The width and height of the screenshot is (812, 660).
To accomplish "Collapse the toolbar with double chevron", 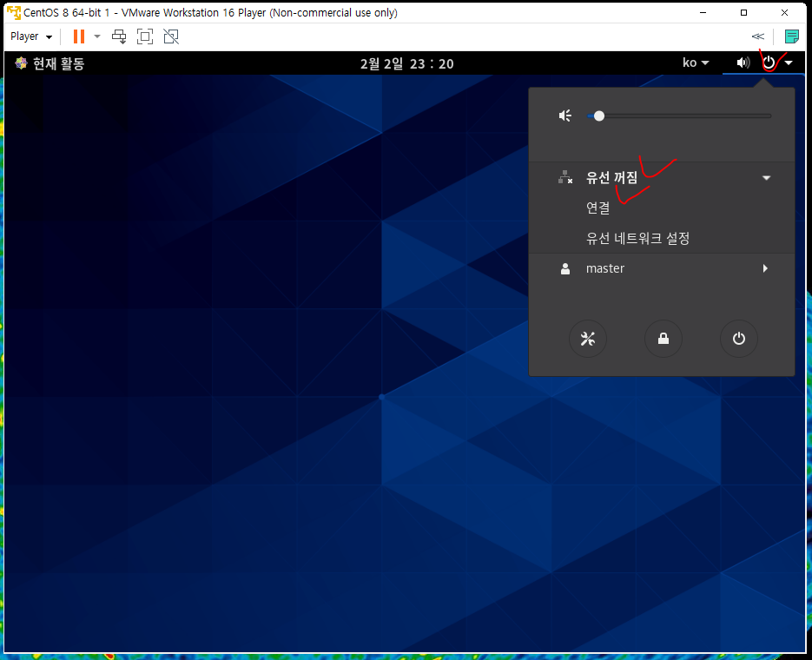I will [x=757, y=36].
